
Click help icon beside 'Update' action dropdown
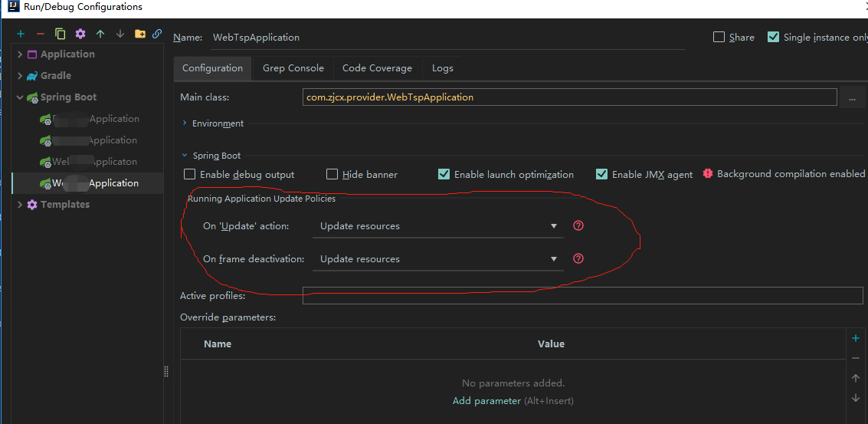[x=578, y=225]
